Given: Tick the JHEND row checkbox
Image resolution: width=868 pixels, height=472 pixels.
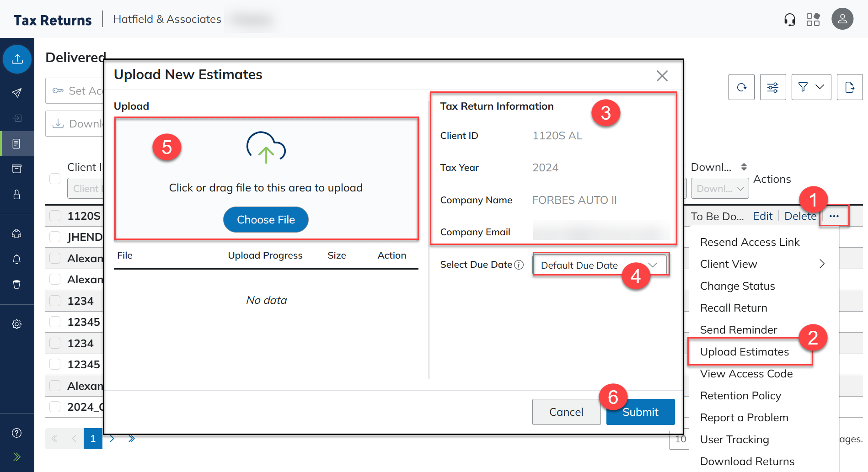Looking at the screenshot, I should 55,237.
